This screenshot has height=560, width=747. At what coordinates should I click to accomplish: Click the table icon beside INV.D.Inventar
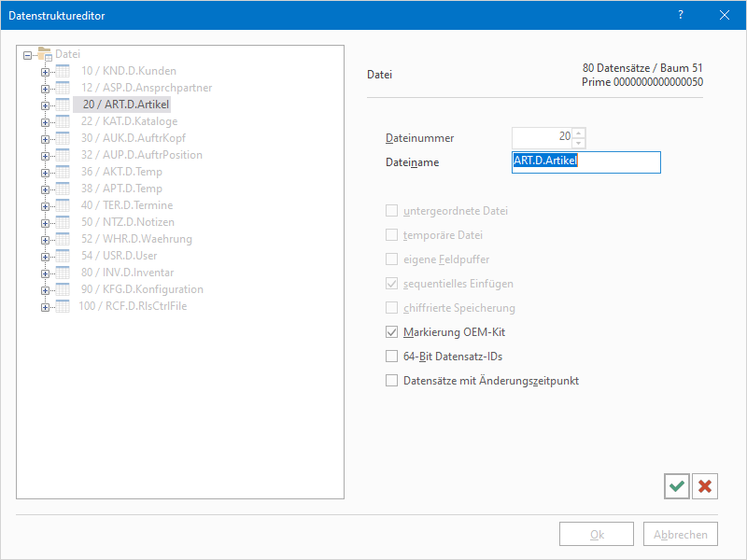coord(63,273)
